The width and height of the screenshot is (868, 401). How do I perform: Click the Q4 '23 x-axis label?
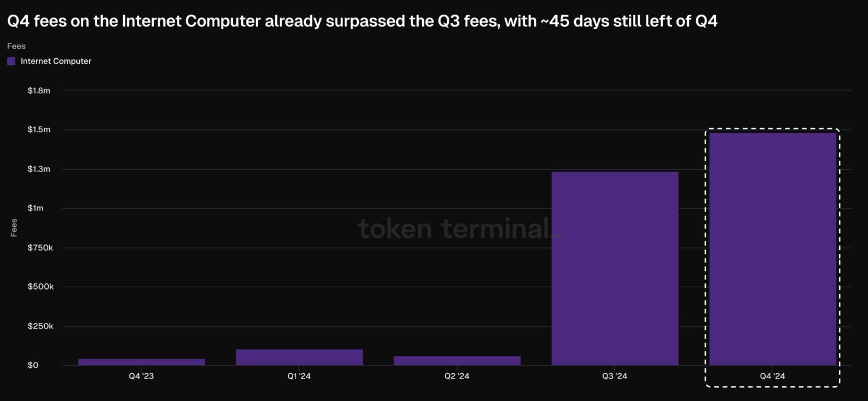(141, 377)
